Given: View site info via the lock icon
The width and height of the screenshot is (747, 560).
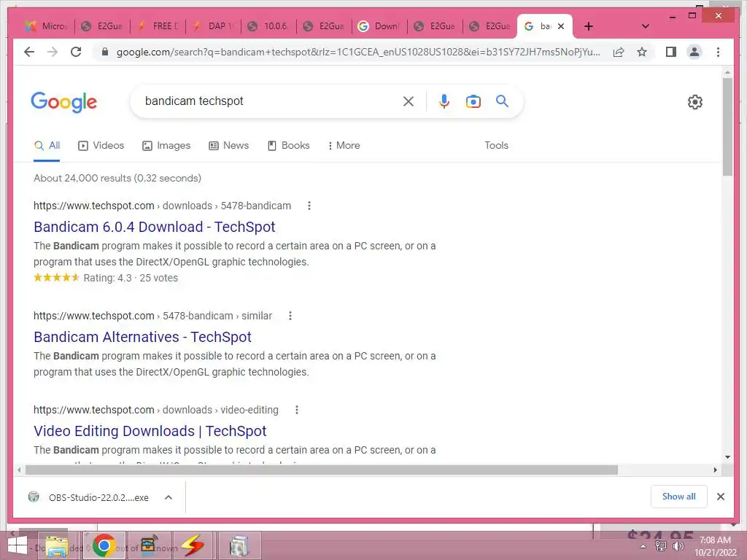Looking at the screenshot, I should [105, 52].
